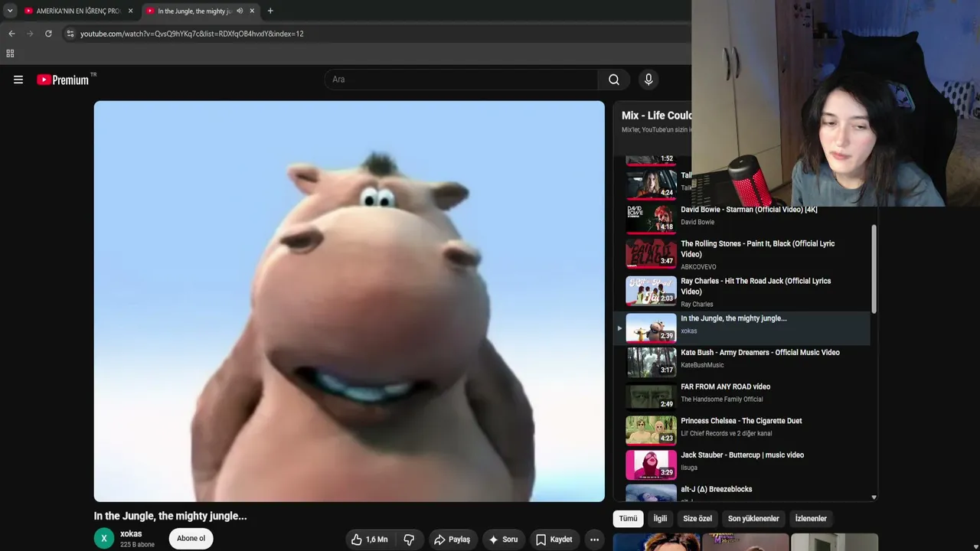This screenshot has width=980, height=551.
Task: Open 'Jack Stauber - Buttercup | music video' title
Action: [x=743, y=455]
